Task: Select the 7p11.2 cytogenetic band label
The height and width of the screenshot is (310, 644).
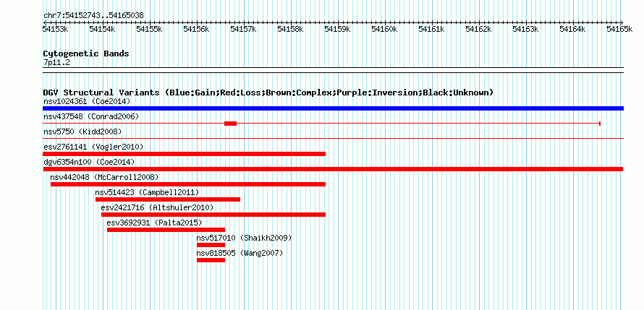Action: point(56,62)
